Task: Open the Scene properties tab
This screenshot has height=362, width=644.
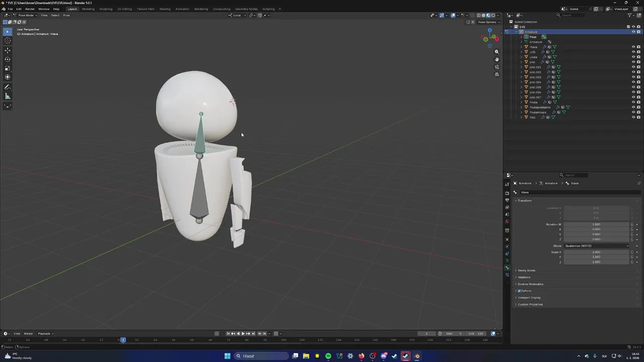Action: pyautogui.click(x=507, y=214)
